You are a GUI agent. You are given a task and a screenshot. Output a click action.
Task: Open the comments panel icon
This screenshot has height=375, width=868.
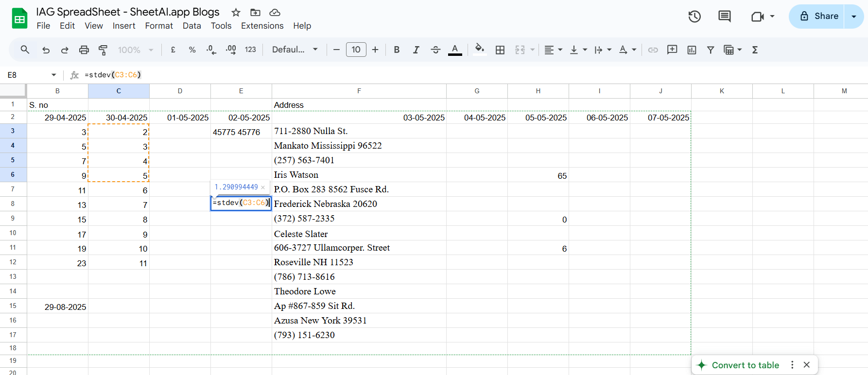pyautogui.click(x=725, y=17)
